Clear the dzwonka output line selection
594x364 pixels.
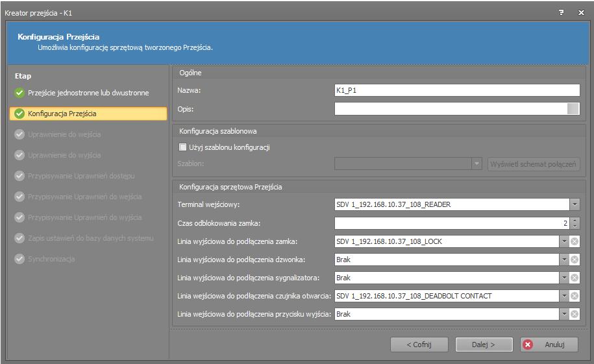[575, 260]
